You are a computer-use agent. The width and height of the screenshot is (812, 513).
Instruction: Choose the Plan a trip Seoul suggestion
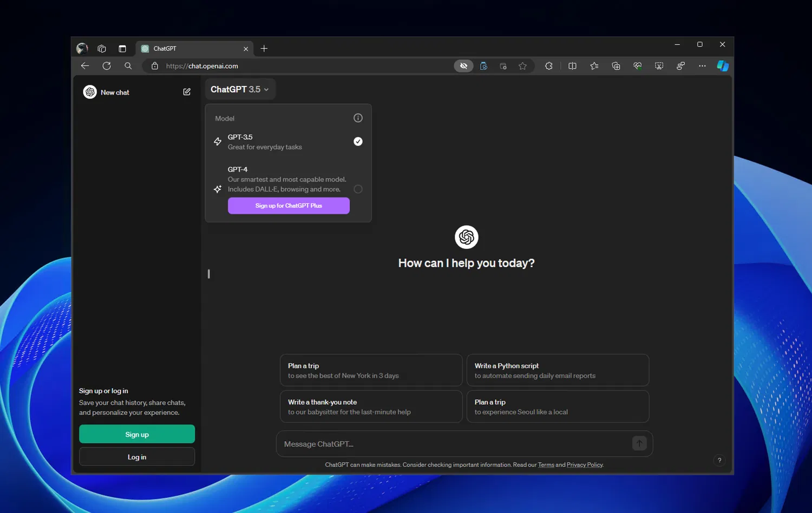point(558,406)
